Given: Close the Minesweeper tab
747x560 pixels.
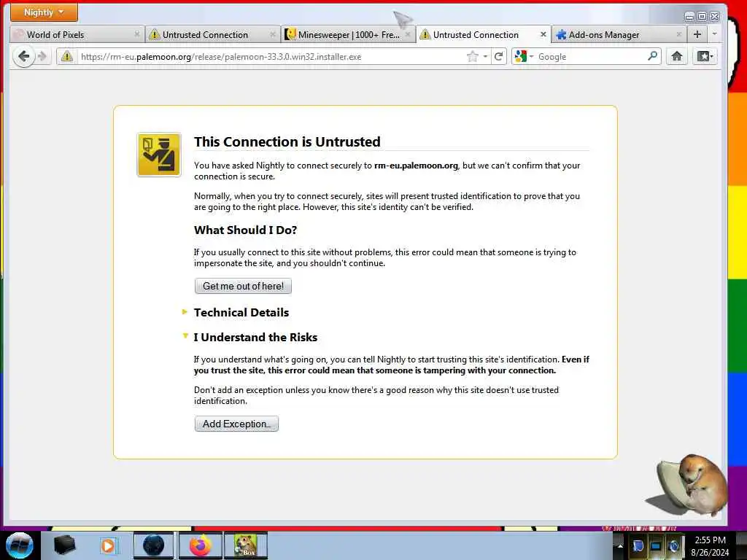Looking at the screenshot, I should pyautogui.click(x=408, y=34).
